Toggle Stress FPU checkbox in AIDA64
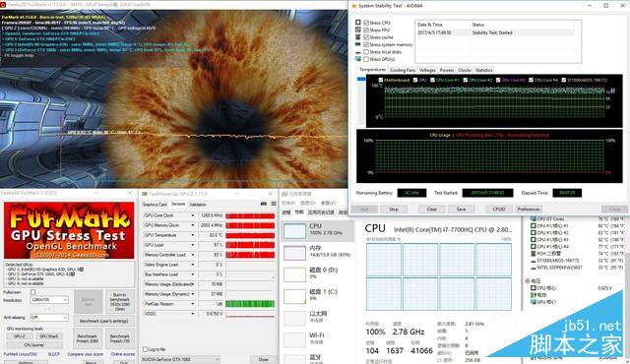 coord(366,30)
